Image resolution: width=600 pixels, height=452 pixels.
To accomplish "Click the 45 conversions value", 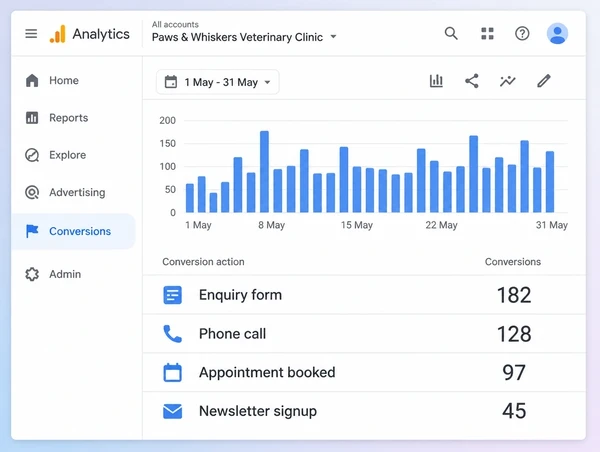I will (514, 411).
